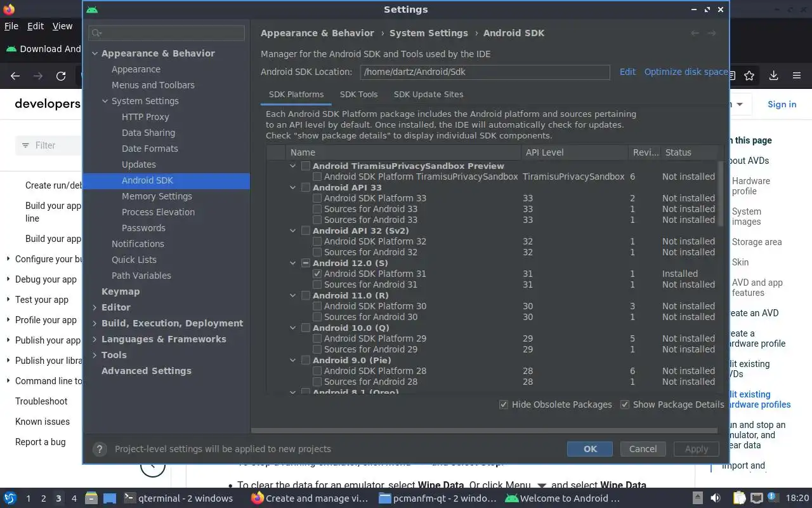
Task: Check Sources for Android 31
Action: tap(317, 284)
